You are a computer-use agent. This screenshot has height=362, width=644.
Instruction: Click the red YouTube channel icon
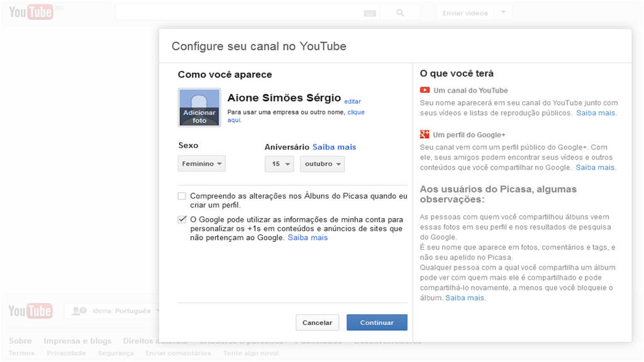click(x=425, y=90)
